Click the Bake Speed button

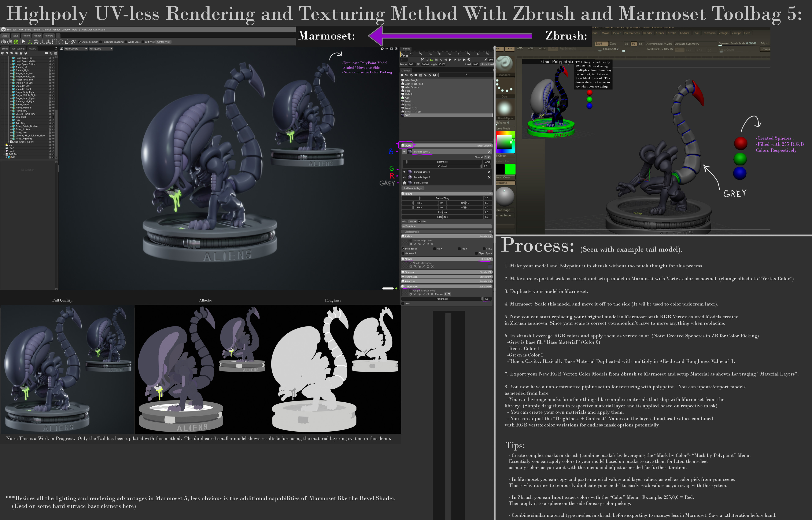(487, 65)
